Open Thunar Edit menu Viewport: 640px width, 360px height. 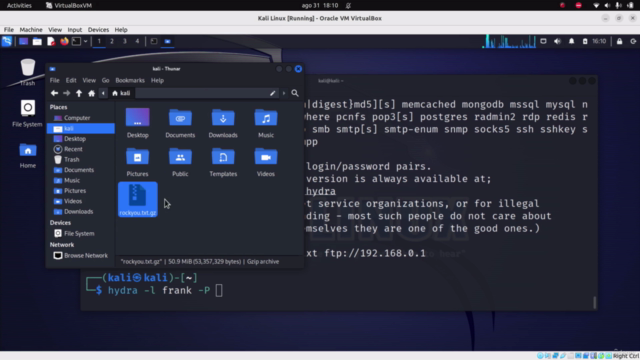71,80
